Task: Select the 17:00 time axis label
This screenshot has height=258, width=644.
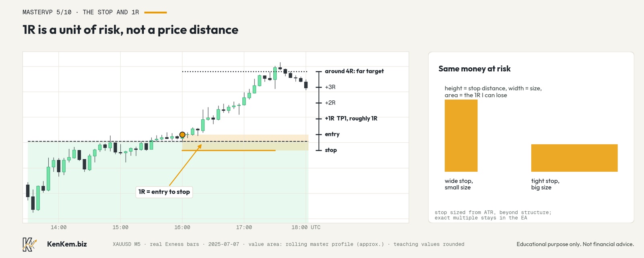Action: [x=244, y=227]
